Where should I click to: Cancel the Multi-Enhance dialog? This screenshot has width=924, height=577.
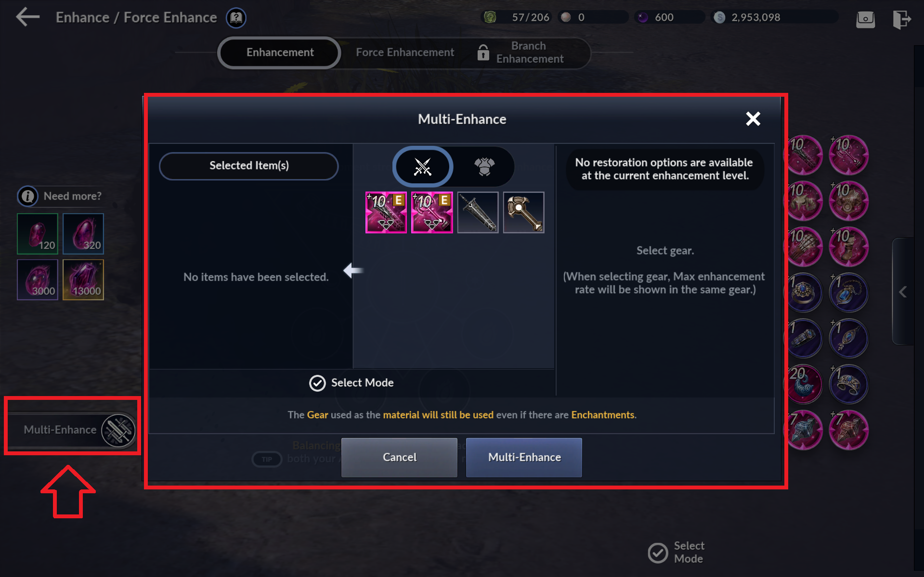pos(399,457)
